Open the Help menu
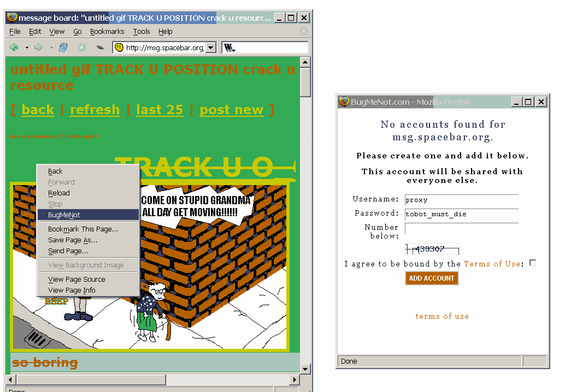This screenshot has width=571, height=392. click(166, 32)
